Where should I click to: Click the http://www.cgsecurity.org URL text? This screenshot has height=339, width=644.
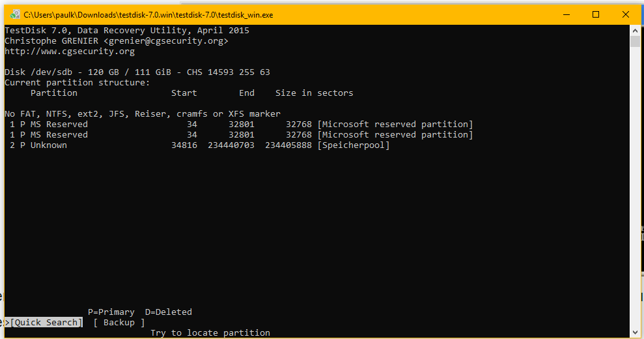(x=70, y=52)
